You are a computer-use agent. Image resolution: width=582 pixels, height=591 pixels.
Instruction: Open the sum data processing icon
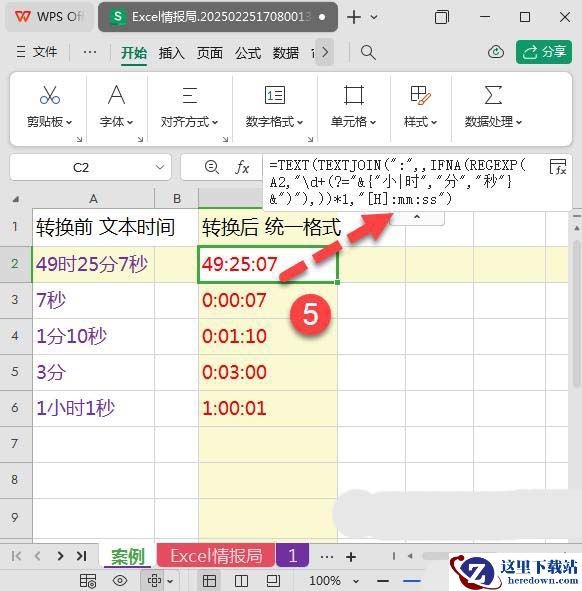[x=493, y=95]
